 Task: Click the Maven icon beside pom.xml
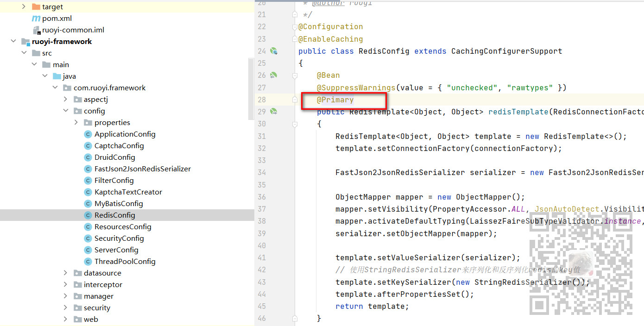point(36,19)
